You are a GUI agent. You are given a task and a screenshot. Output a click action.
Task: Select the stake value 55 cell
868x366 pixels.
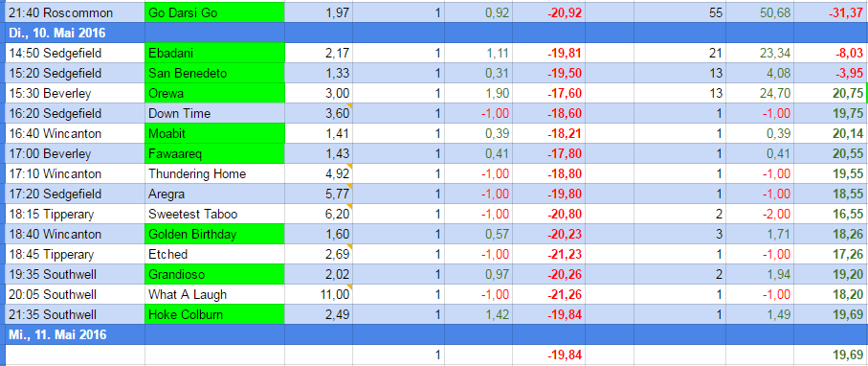pos(679,12)
